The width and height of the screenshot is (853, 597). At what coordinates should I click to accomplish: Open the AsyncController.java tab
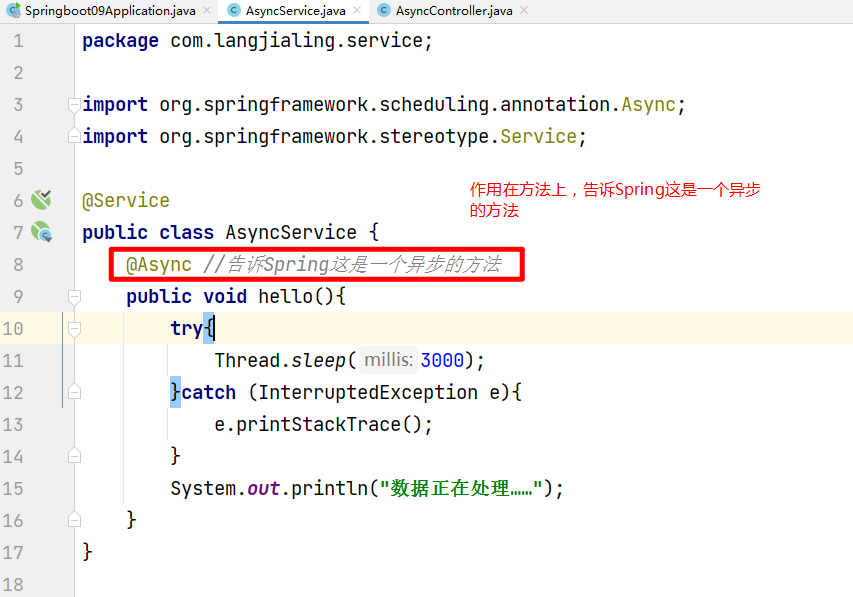[x=454, y=11]
